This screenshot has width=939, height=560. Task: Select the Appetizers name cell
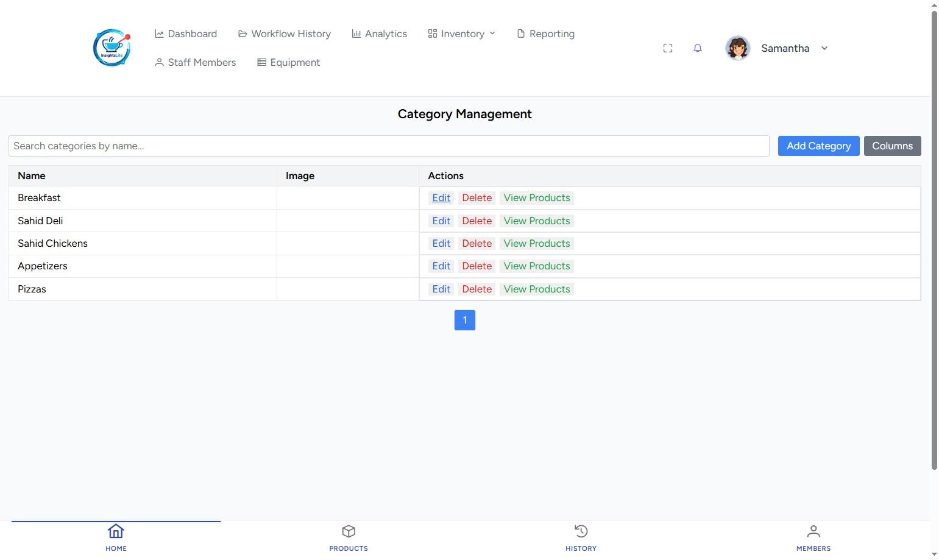143,266
